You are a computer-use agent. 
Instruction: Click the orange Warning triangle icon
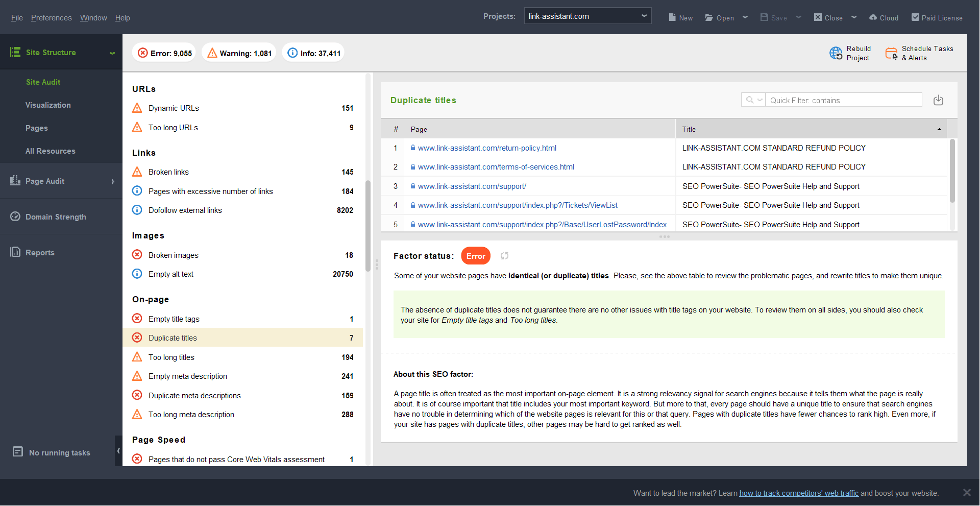click(212, 53)
